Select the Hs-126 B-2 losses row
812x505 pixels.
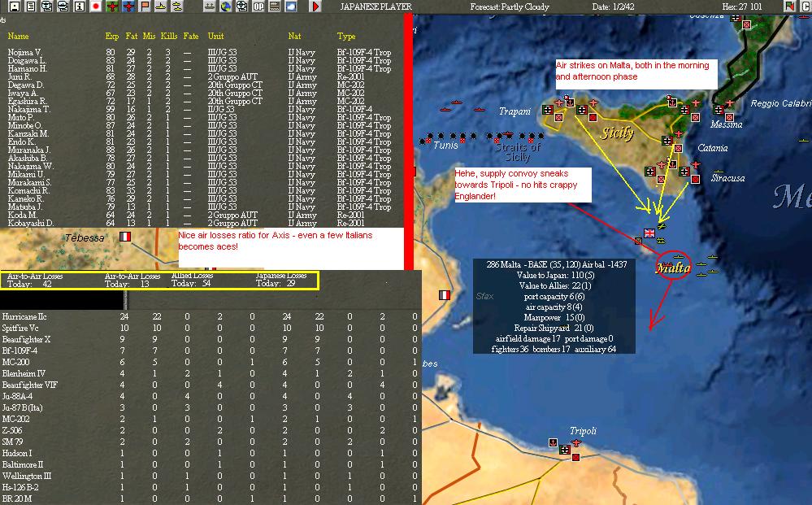pyautogui.click(x=210, y=487)
